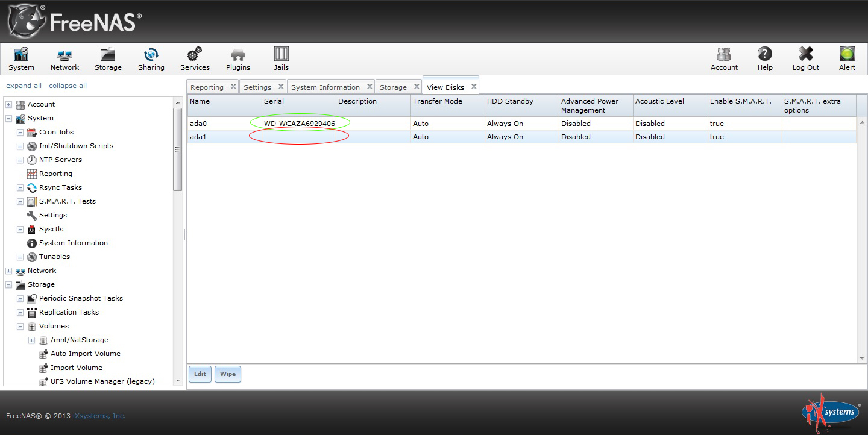Select NTP Servers clock icon in tree

click(32, 160)
